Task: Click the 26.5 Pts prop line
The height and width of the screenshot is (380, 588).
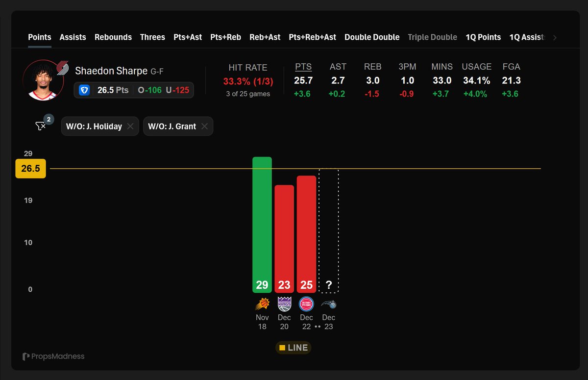Action: (x=113, y=90)
